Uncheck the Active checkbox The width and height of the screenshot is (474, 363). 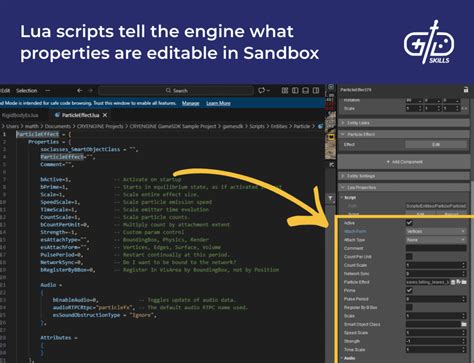pyautogui.click(x=409, y=223)
